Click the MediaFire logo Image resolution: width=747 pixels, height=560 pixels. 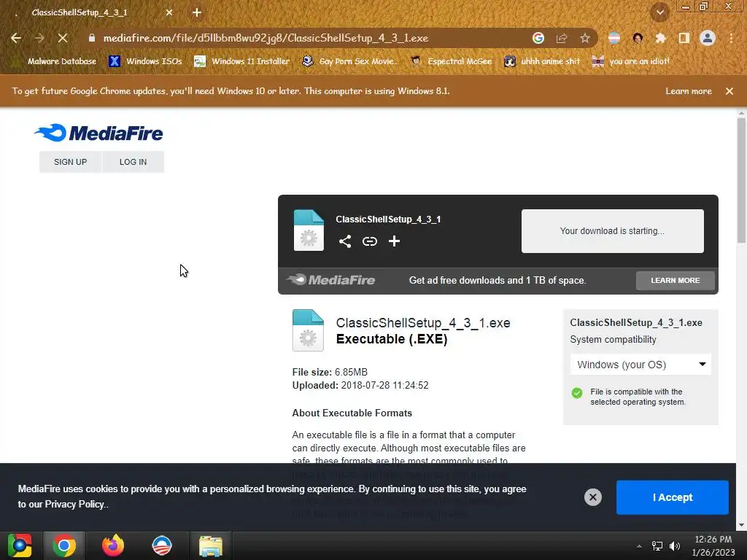(98, 133)
